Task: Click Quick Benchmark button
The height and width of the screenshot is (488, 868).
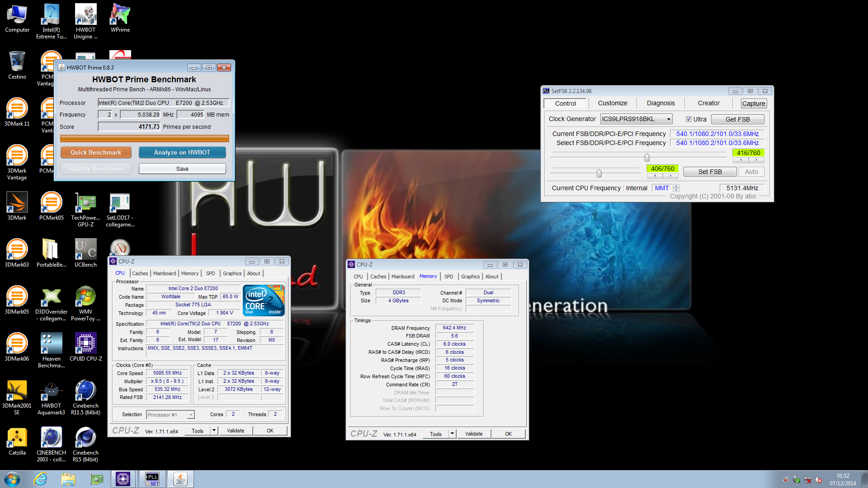Action: pos(96,152)
